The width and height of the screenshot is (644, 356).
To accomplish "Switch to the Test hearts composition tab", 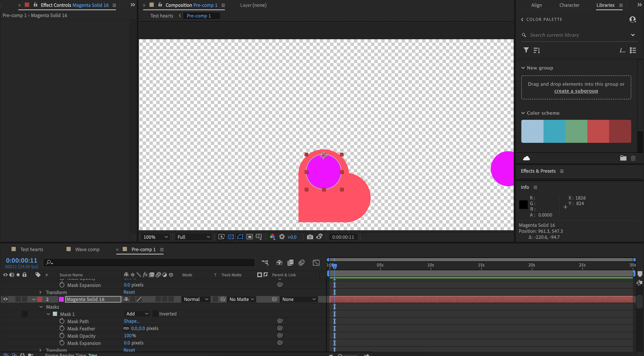I will pyautogui.click(x=32, y=249).
